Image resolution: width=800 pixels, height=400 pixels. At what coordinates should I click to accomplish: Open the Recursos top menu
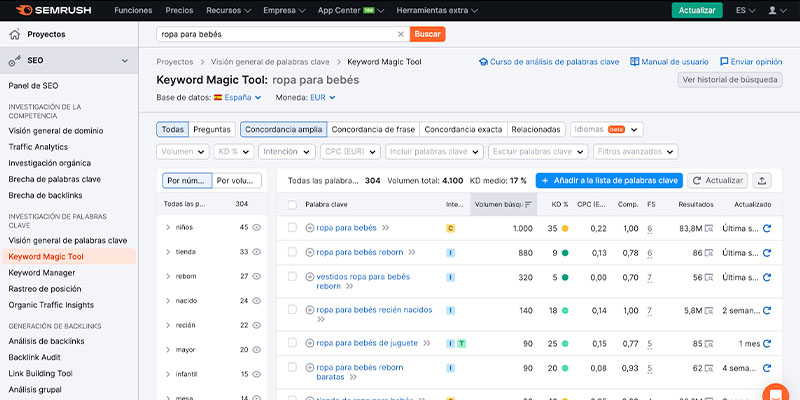[x=229, y=10]
